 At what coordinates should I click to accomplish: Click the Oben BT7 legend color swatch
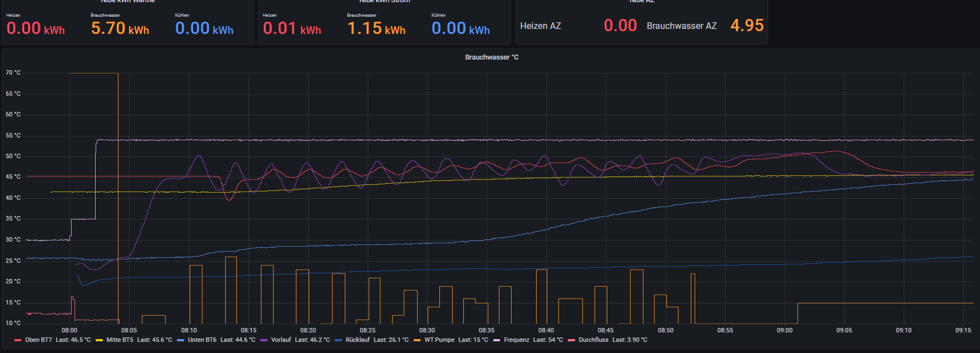pyautogui.click(x=18, y=340)
